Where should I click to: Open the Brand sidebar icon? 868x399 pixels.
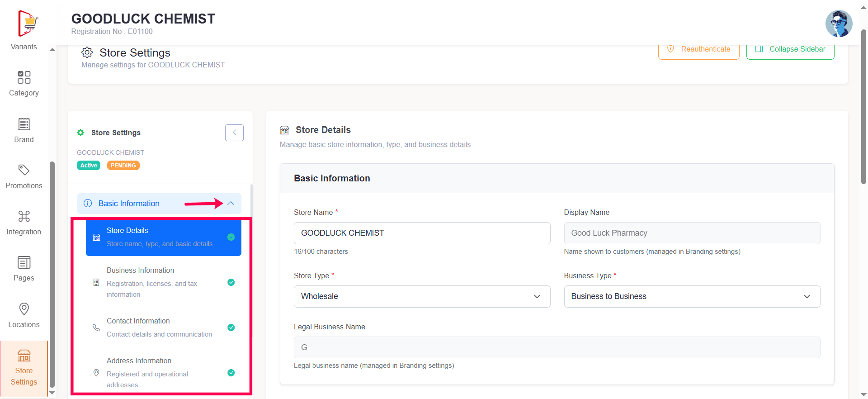[x=24, y=124]
